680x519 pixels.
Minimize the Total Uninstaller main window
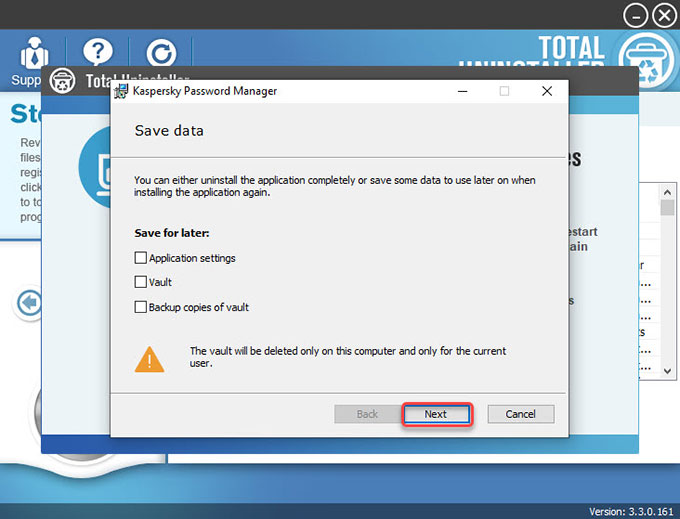pyautogui.click(x=635, y=16)
